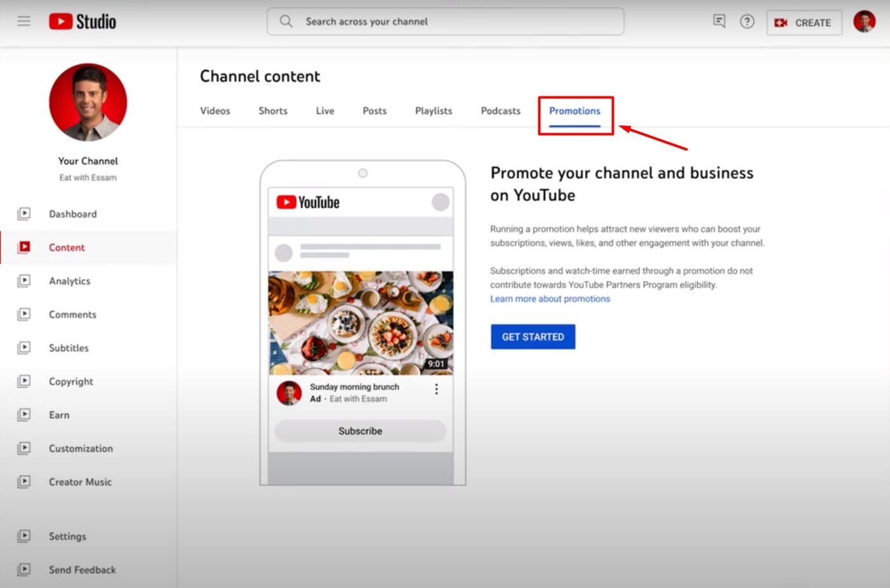Open the account menu via the profile avatar

(x=864, y=20)
